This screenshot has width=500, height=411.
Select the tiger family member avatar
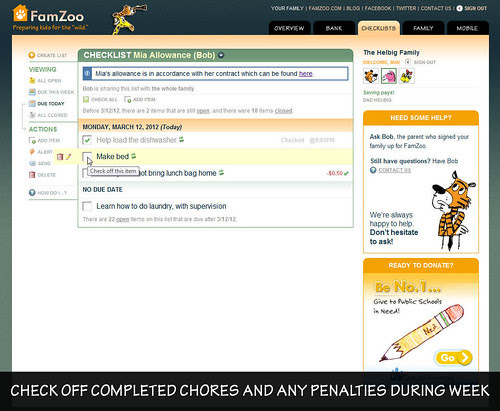371,76
